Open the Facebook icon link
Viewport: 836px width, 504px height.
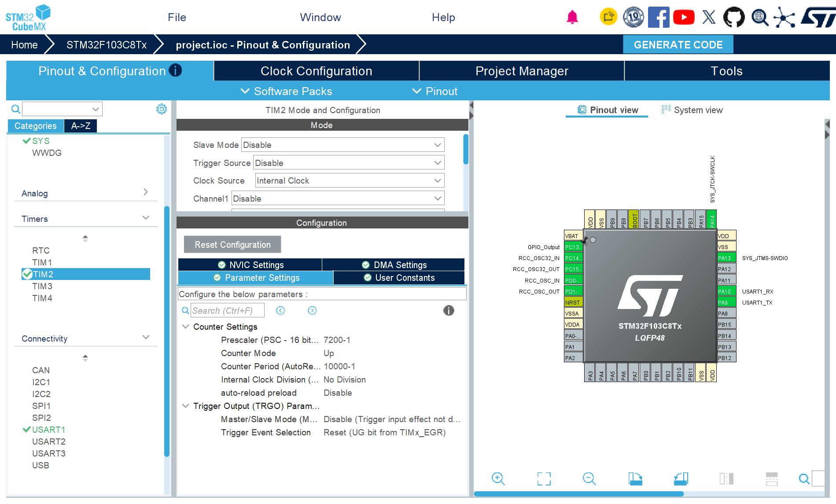click(659, 17)
